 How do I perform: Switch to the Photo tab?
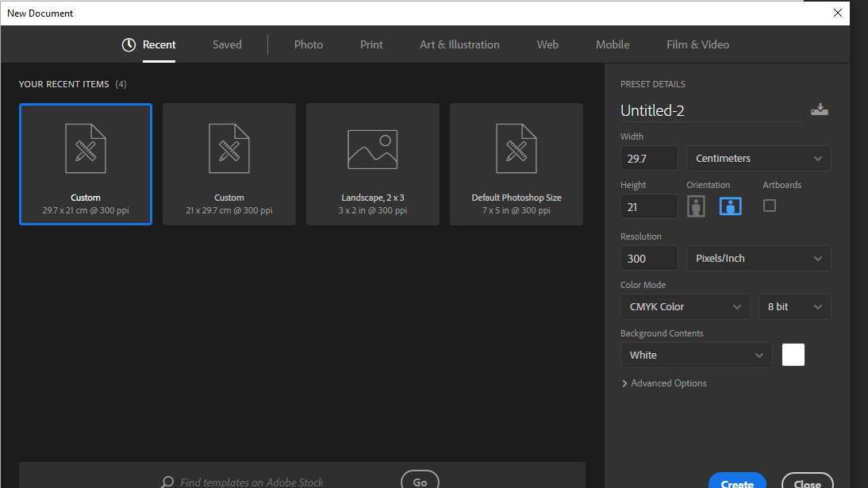[x=309, y=45]
